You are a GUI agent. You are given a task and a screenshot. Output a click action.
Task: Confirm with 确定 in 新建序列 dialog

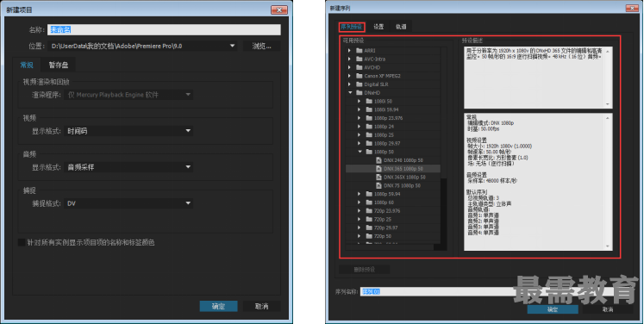pos(553,309)
